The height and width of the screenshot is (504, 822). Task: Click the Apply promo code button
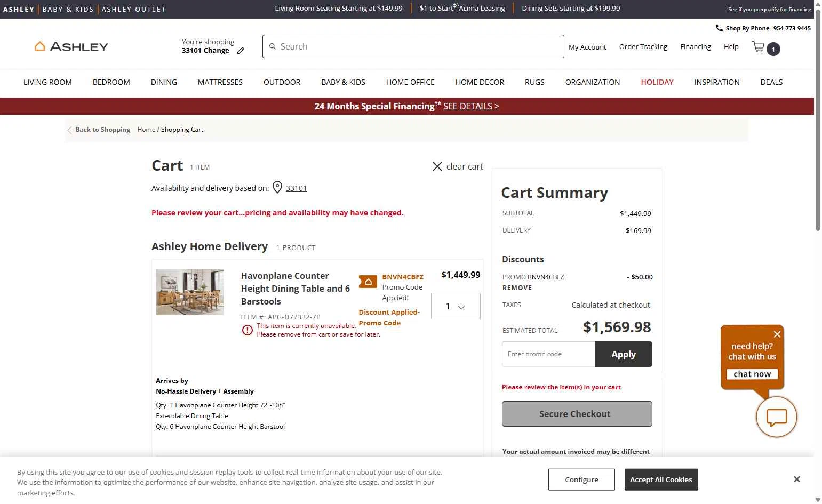pos(624,354)
